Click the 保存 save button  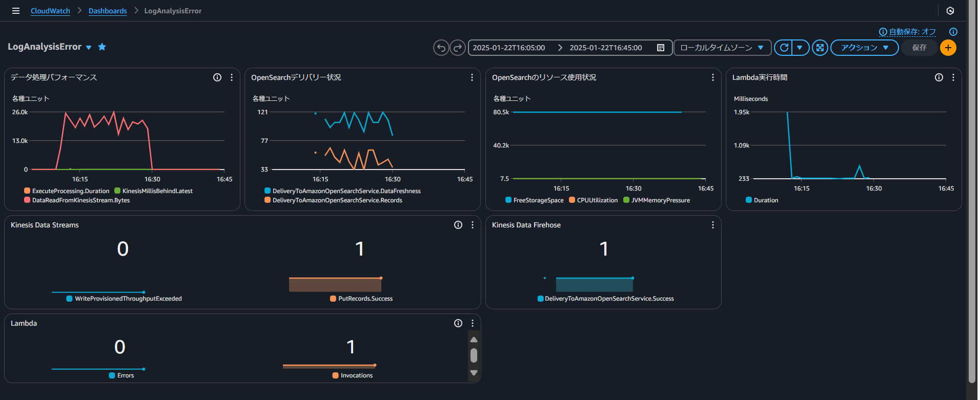tap(919, 48)
